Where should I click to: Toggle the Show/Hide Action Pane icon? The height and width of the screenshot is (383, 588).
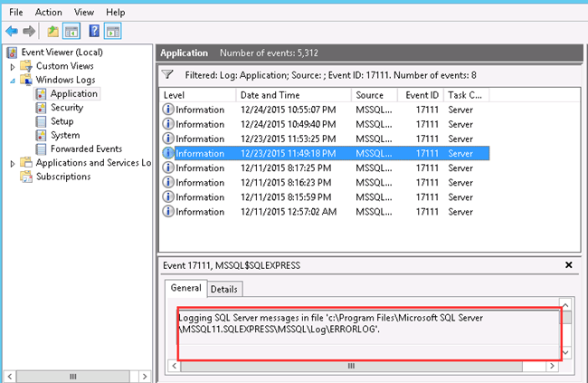point(113,31)
